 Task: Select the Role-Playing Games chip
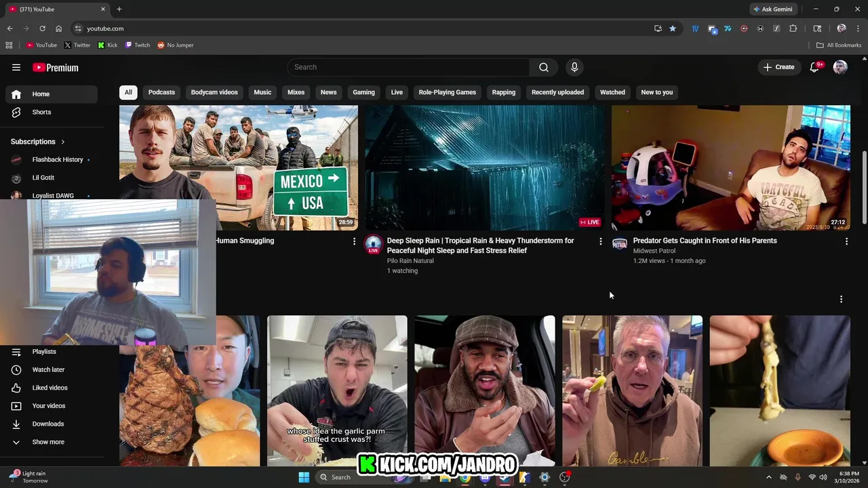(x=448, y=92)
